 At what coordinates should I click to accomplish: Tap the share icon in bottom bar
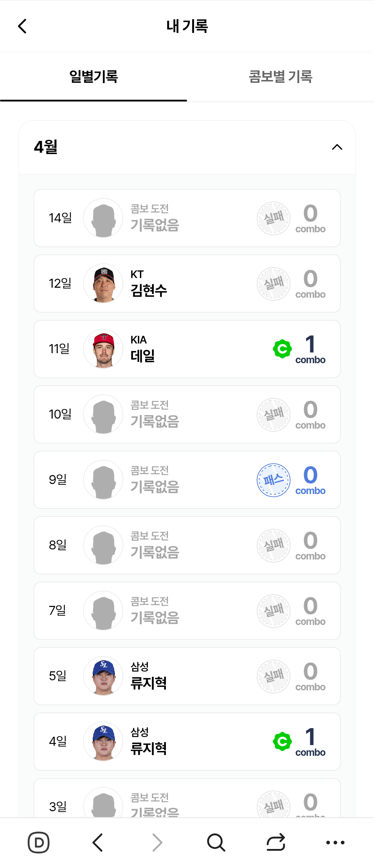pos(276,842)
